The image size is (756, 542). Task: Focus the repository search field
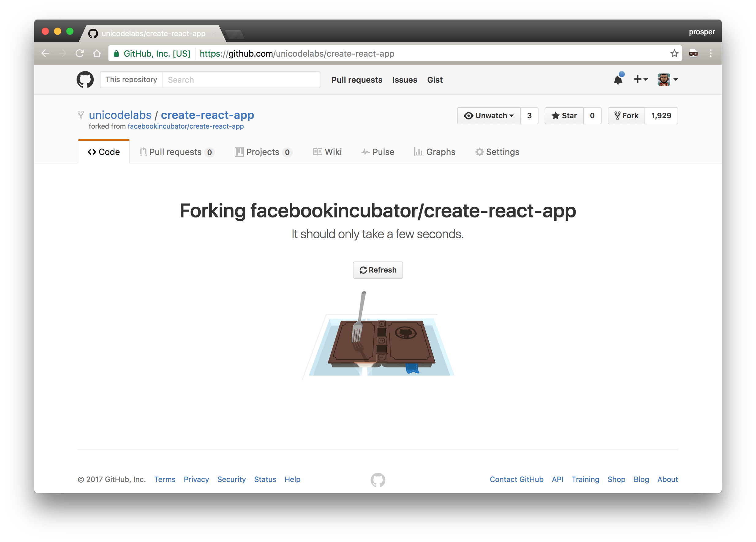(241, 80)
